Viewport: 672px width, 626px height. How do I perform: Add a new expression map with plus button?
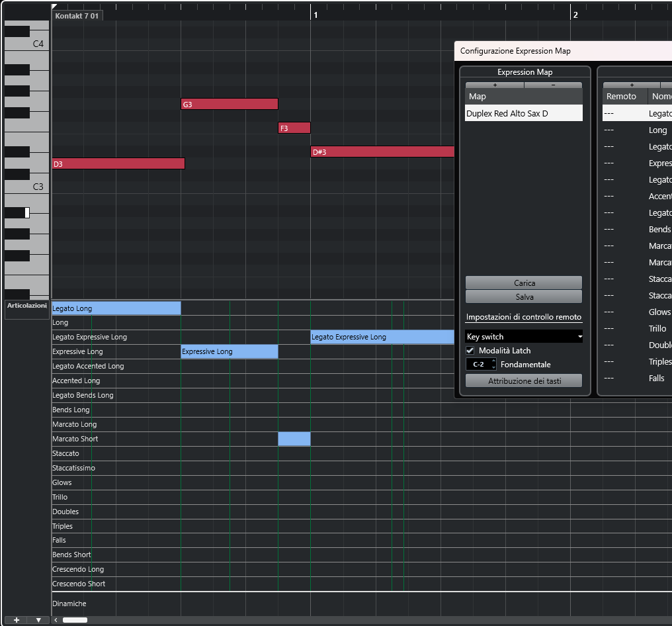coord(495,85)
